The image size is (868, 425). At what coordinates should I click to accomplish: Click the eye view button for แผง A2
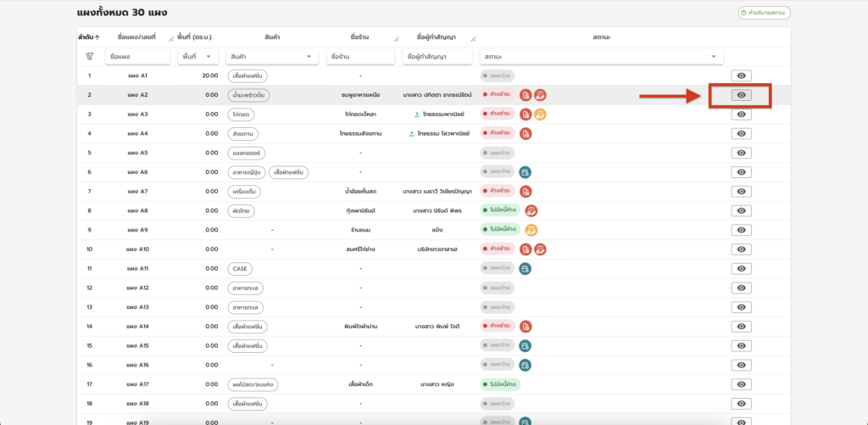[x=741, y=95]
